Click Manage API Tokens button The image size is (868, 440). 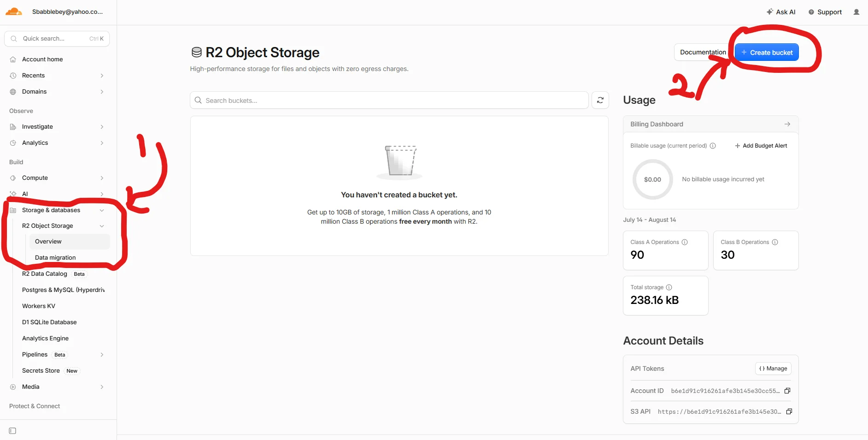773,369
